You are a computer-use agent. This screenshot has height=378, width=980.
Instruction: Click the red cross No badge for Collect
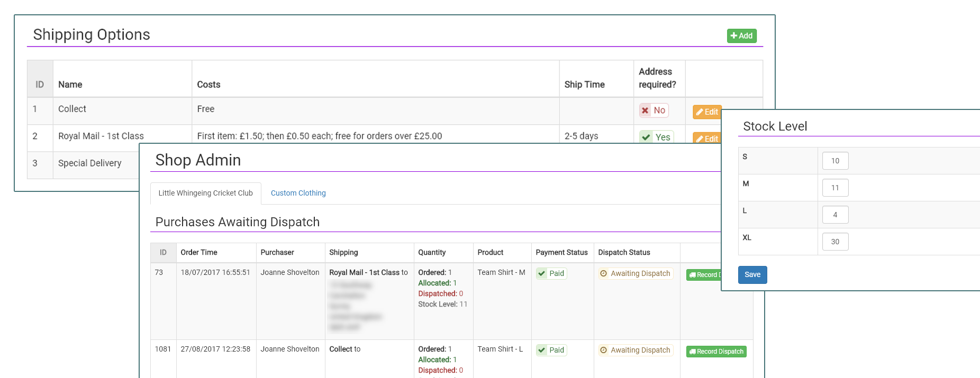click(x=654, y=110)
